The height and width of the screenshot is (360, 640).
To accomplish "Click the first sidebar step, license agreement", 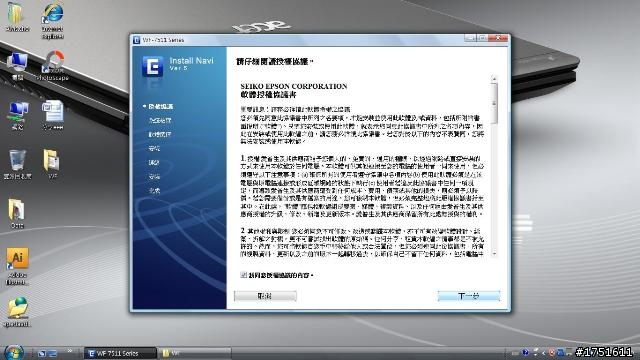I will 161,107.
